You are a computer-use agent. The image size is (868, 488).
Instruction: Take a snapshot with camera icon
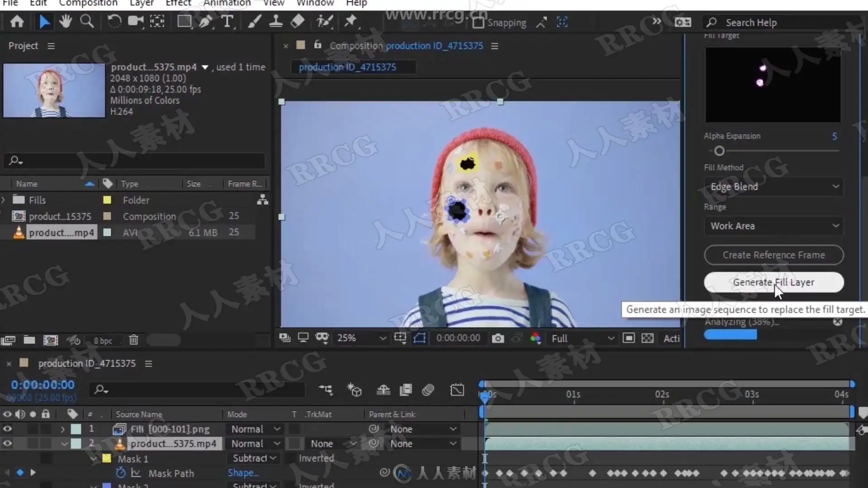pos(498,338)
